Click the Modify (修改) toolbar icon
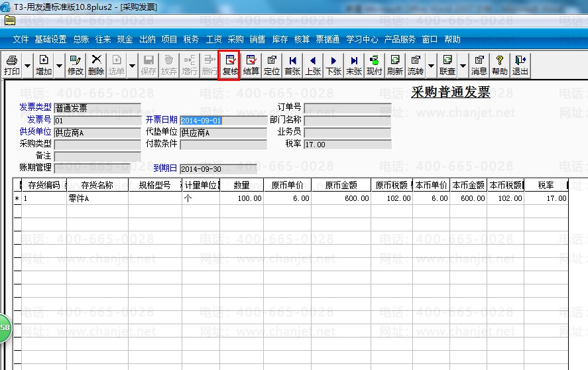 (x=76, y=65)
